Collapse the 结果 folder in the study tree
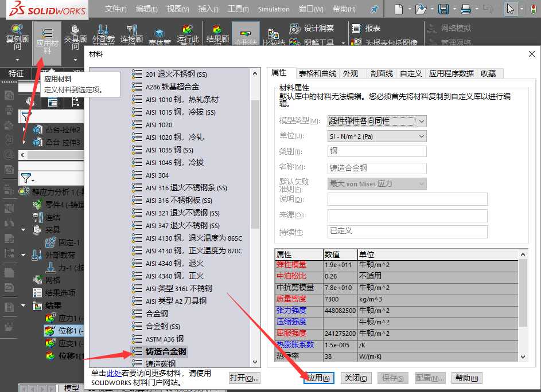 (24, 305)
